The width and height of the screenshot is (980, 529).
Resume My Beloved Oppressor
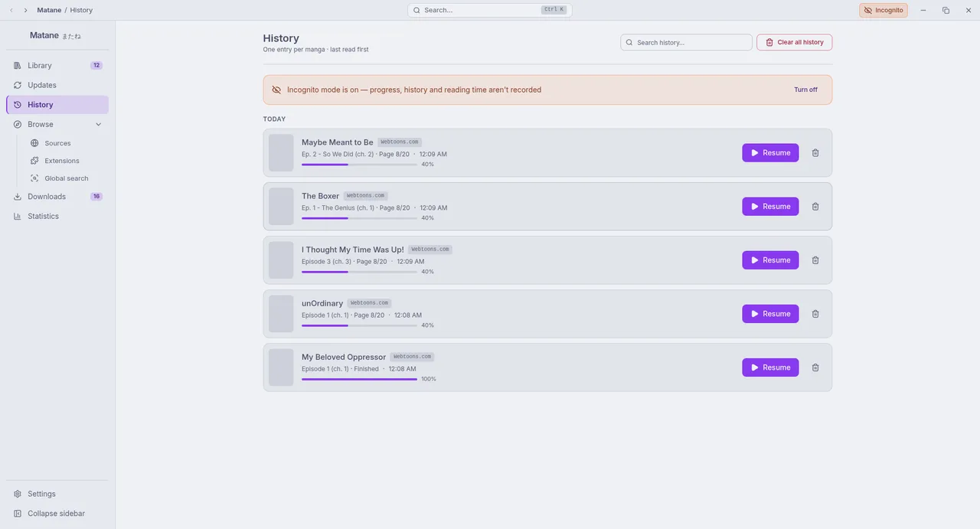click(x=770, y=367)
